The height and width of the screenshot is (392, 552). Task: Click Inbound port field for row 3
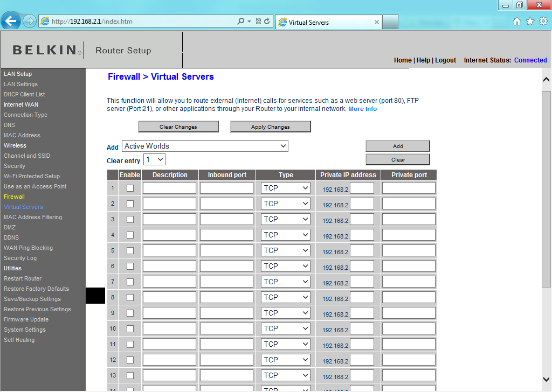point(227,219)
